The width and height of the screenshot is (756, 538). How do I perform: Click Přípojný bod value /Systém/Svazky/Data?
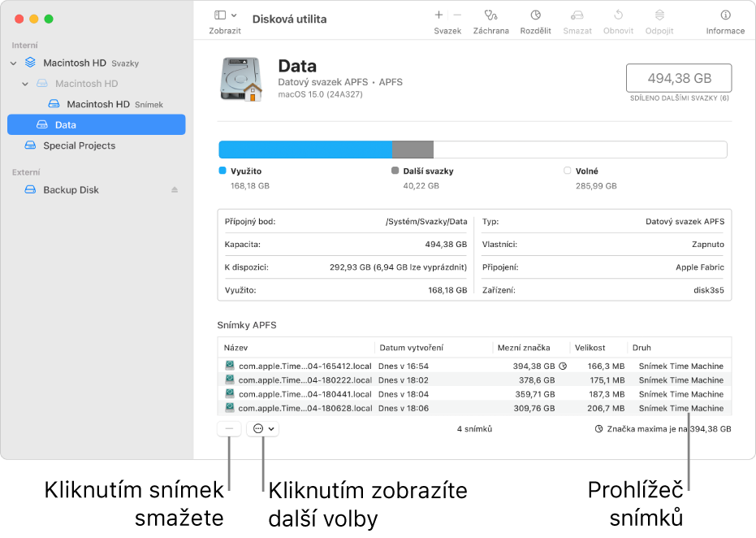pos(426,222)
